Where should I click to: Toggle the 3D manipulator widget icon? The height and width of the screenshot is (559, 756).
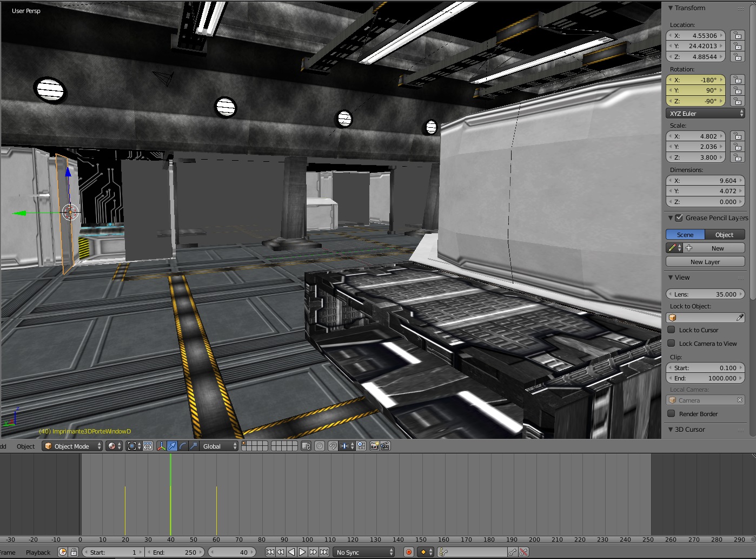pos(161,446)
